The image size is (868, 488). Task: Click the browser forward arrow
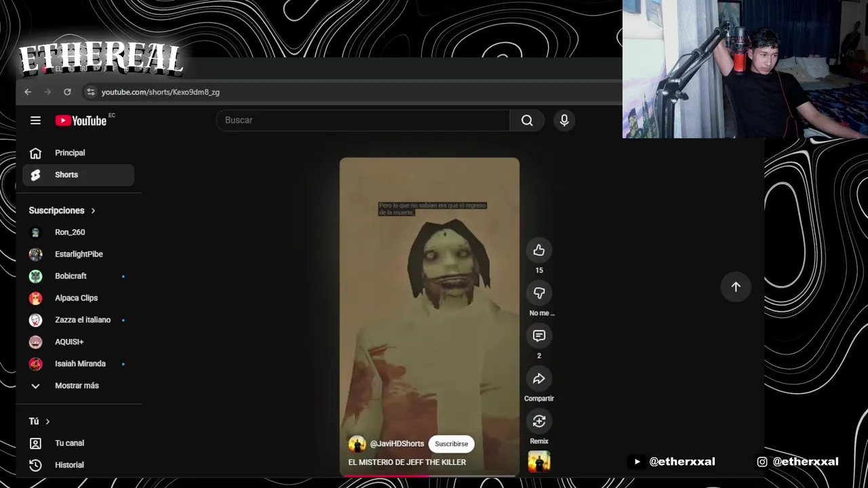coord(47,92)
